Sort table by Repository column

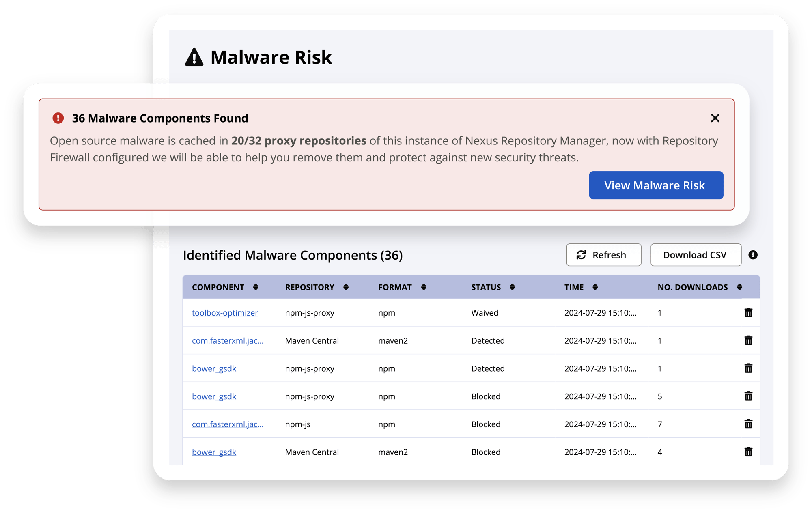click(346, 287)
